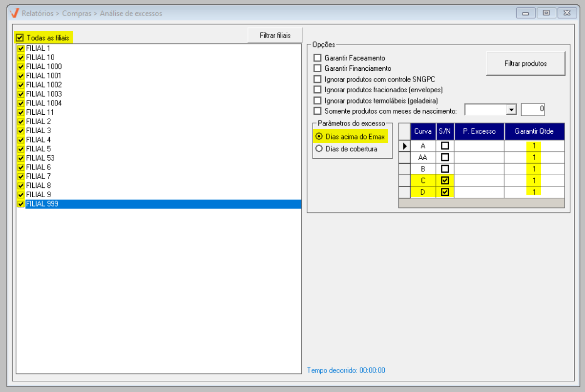Uncheck the FILIAL 53 checkbox
585x392 pixels.
click(21, 158)
